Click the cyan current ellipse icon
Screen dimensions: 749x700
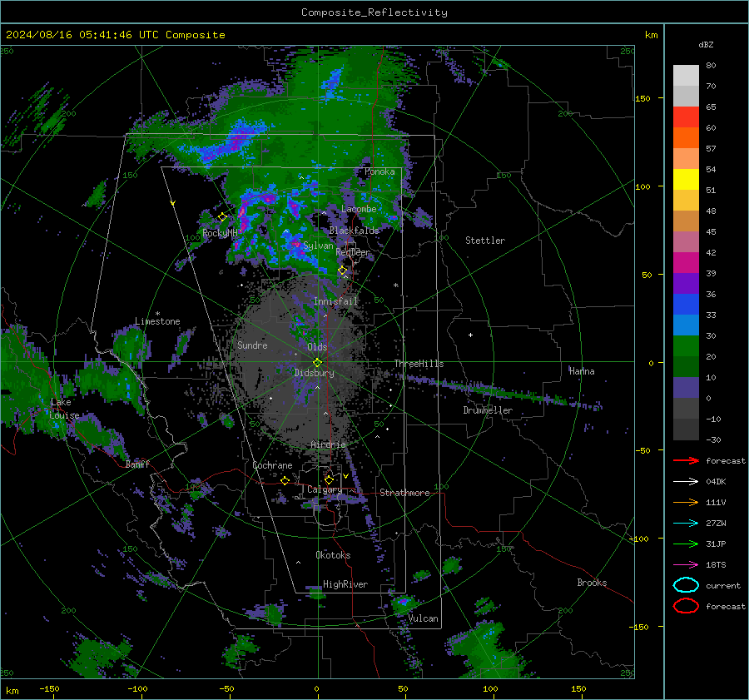tap(686, 585)
